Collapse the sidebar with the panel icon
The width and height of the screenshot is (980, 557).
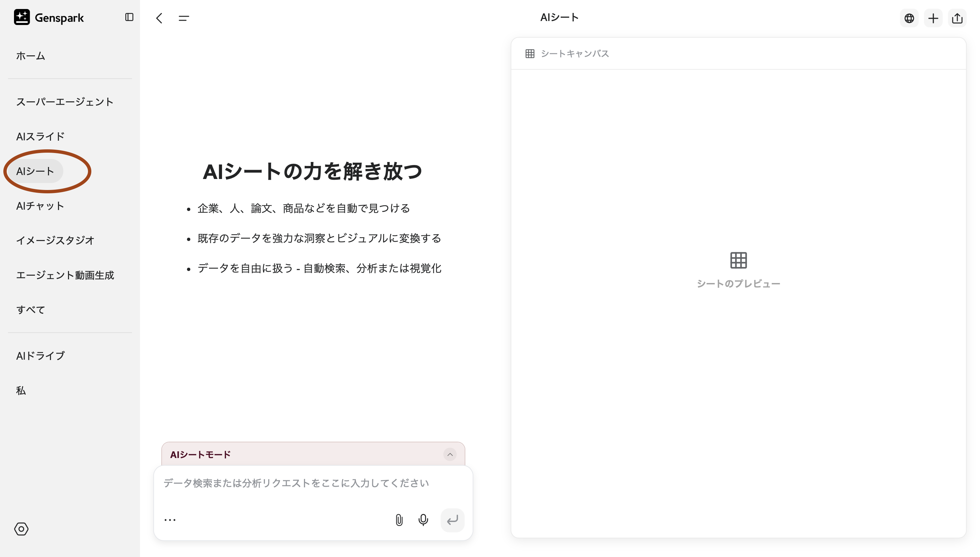tap(129, 17)
